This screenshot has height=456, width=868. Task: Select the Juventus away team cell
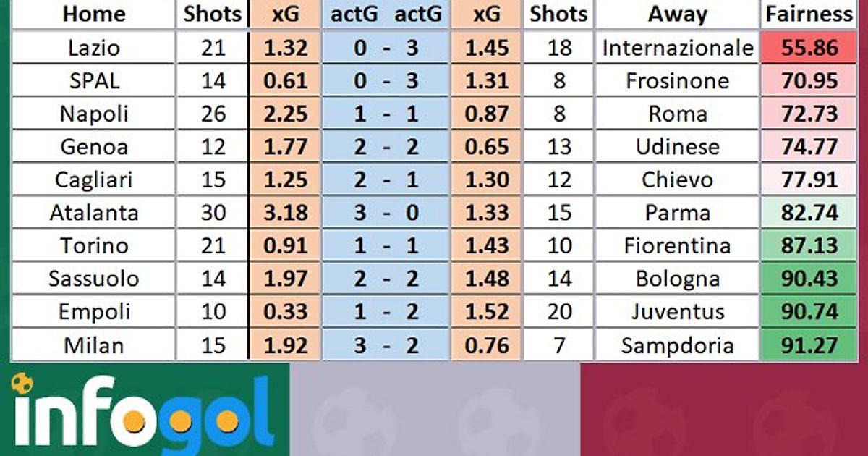pos(678,312)
